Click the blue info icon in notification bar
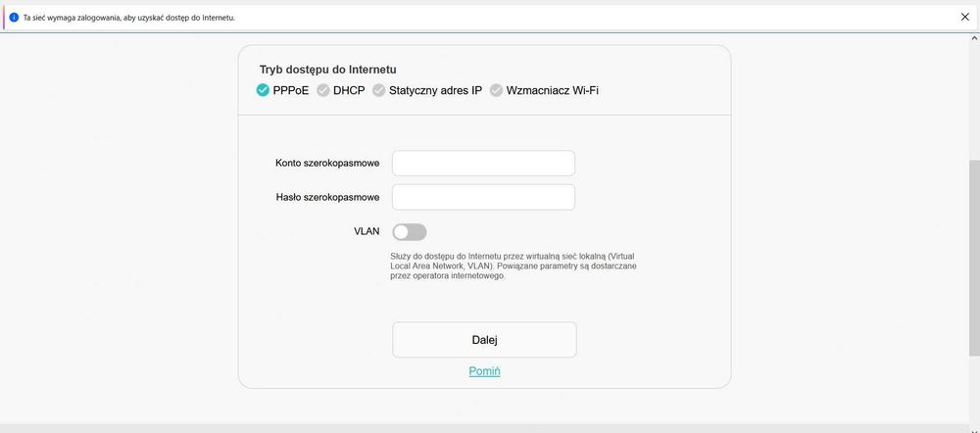980x433 pixels. (14, 18)
